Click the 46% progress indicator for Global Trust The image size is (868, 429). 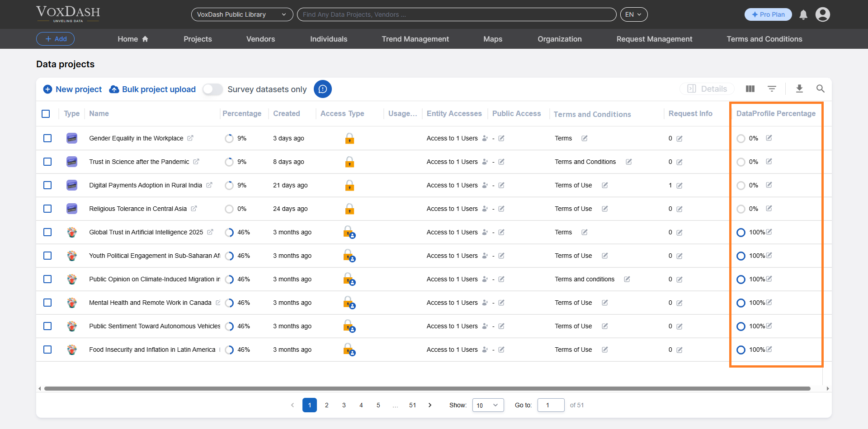[x=229, y=232]
